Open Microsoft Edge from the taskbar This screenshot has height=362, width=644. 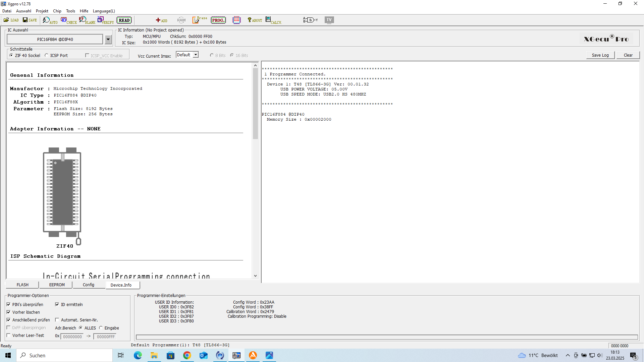pyautogui.click(x=138, y=355)
